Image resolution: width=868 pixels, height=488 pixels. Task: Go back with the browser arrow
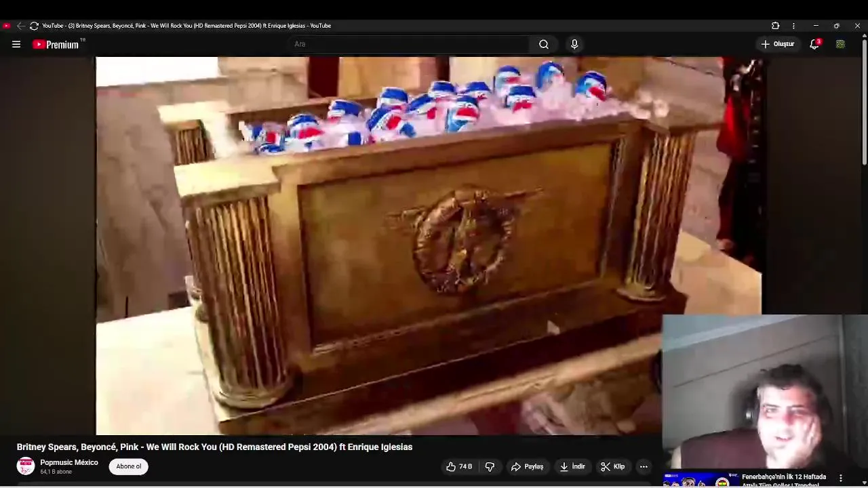point(20,26)
